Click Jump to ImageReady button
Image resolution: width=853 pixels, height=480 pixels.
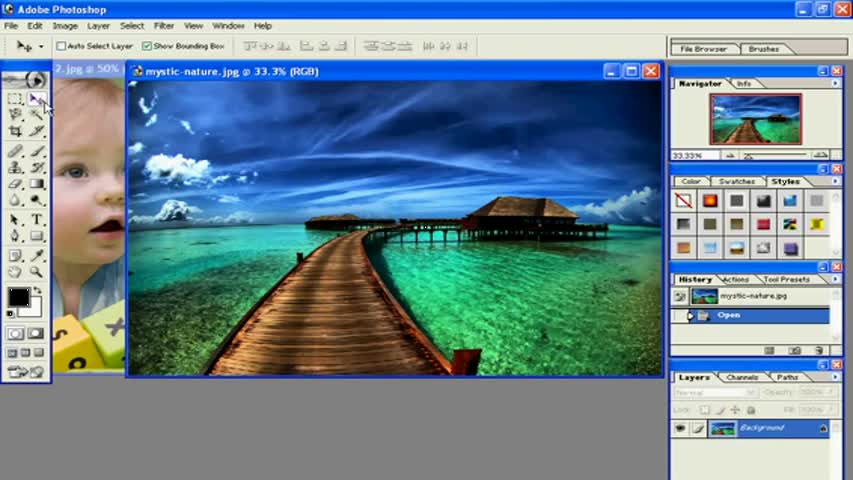click(x=26, y=372)
